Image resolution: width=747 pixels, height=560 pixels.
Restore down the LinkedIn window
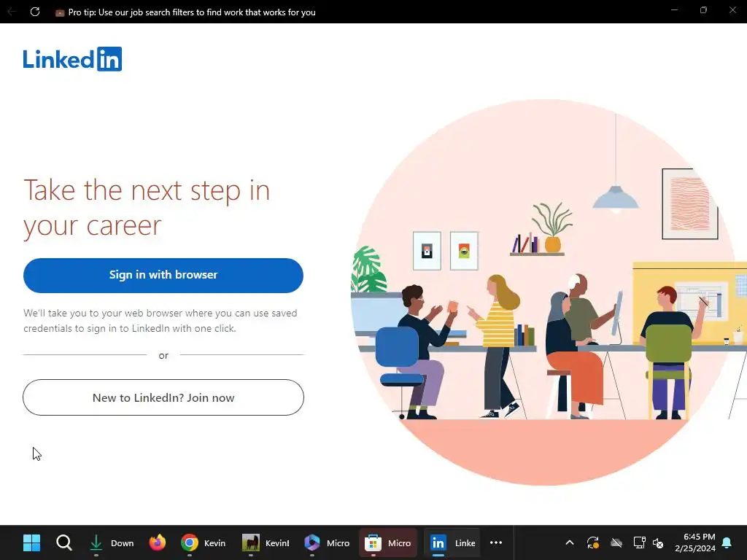pyautogui.click(x=703, y=10)
